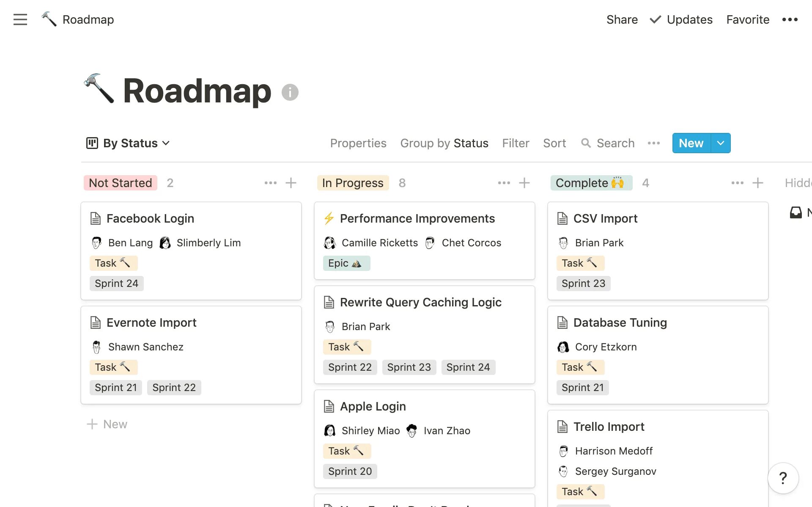Click the three-dots icon on Not Started column
Image resolution: width=812 pixels, height=507 pixels.
(x=270, y=183)
